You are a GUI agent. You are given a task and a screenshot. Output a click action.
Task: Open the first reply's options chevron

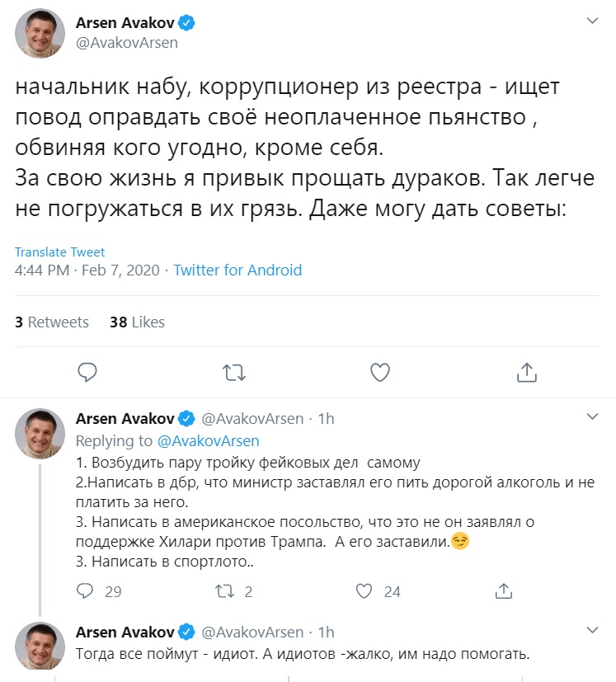(x=592, y=417)
